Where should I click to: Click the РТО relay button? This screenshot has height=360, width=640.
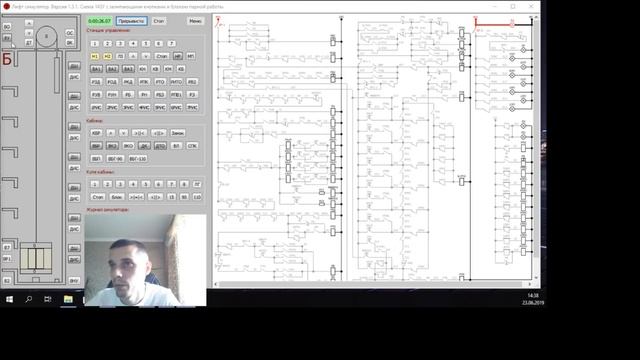(160, 82)
